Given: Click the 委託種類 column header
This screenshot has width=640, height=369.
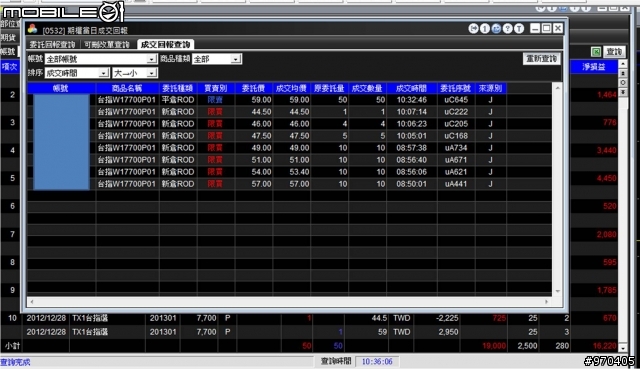Looking at the screenshot, I should [178, 88].
